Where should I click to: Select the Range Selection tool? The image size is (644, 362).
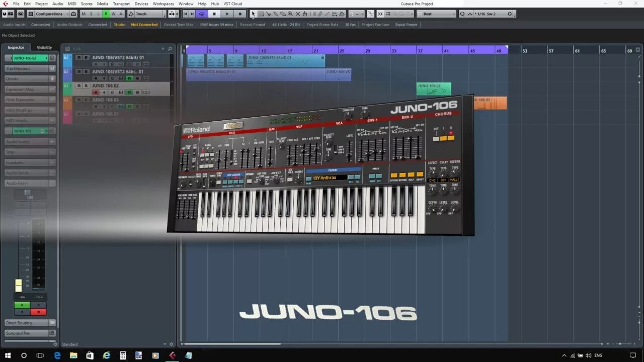[261, 14]
